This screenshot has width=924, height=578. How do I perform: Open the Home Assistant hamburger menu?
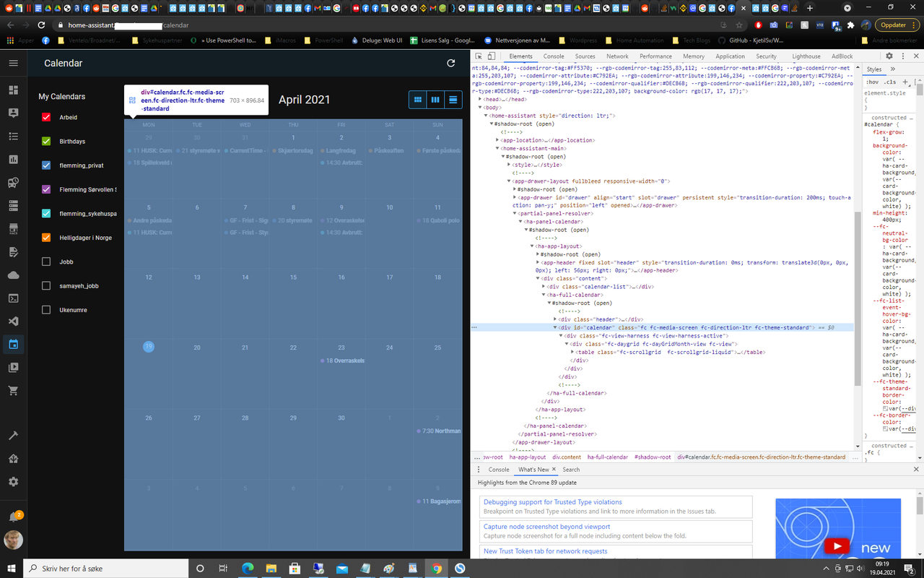13,64
